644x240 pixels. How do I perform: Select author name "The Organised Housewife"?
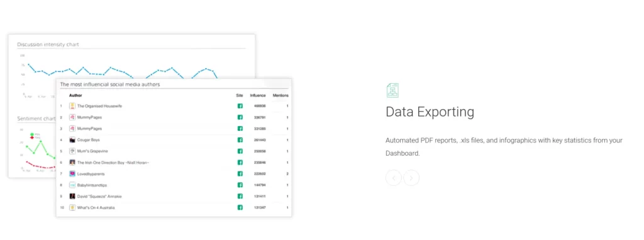(x=99, y=106)
